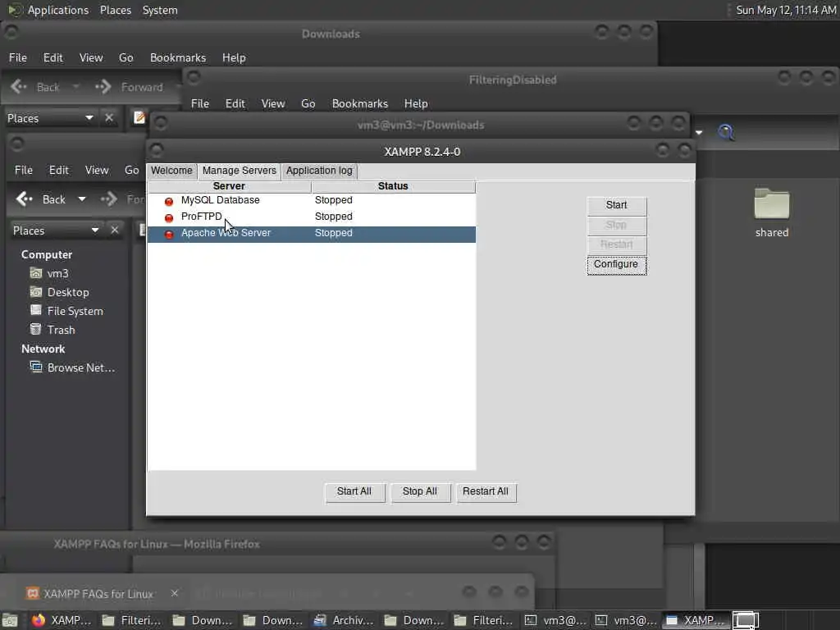Open Help menu in FilteringDisabled window

coord(416,103)
